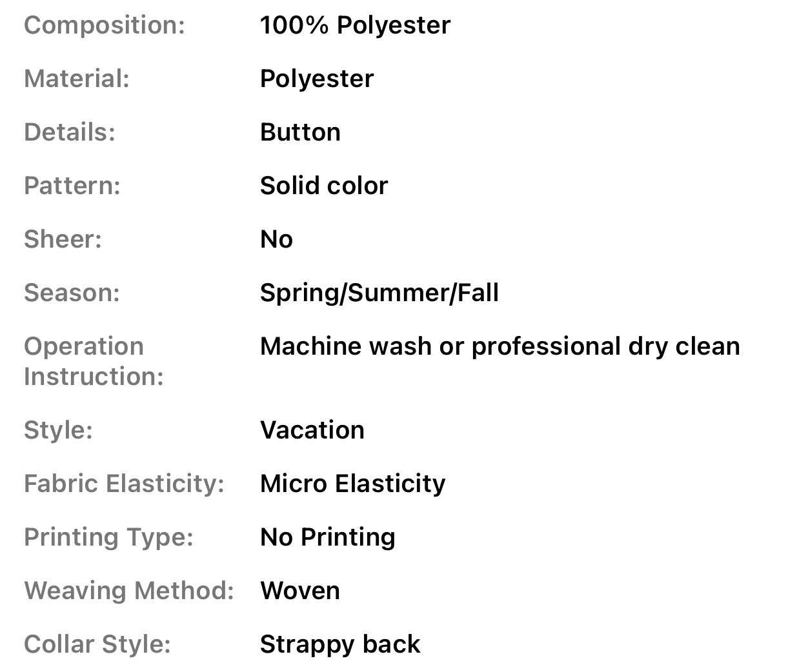The width and height of the screenshot is (788, 672).
Task: Tap the Button value beside Details
Action: [x=300, y=132]
